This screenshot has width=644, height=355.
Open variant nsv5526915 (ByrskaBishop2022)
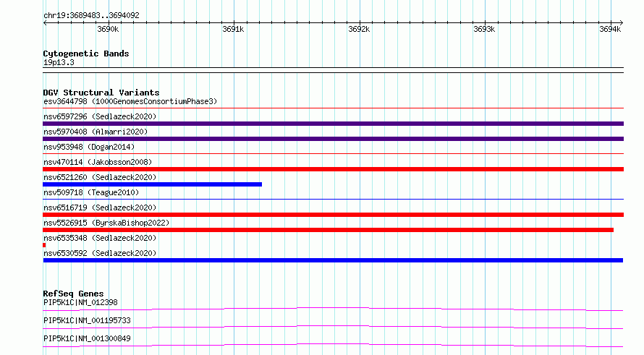106,223
